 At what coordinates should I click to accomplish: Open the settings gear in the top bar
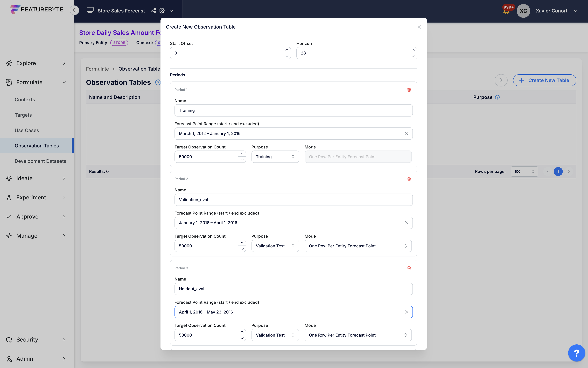coord(162,11)
